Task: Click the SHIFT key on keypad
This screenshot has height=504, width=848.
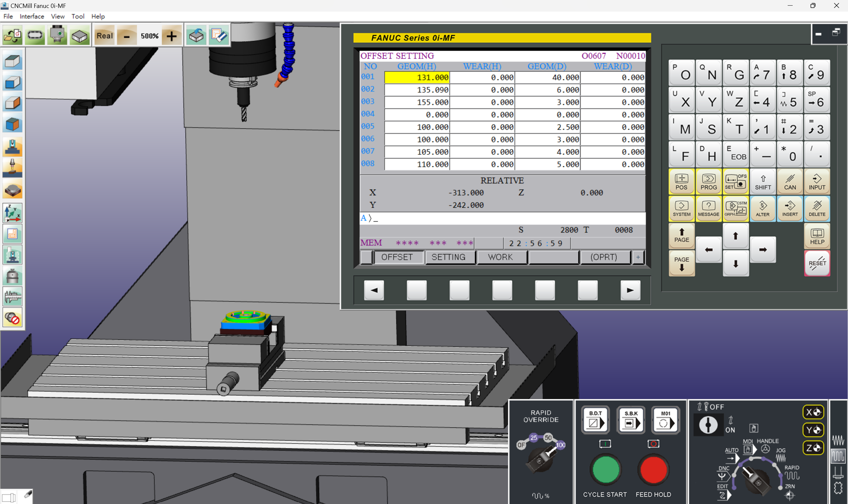Action: click(763, 182)
